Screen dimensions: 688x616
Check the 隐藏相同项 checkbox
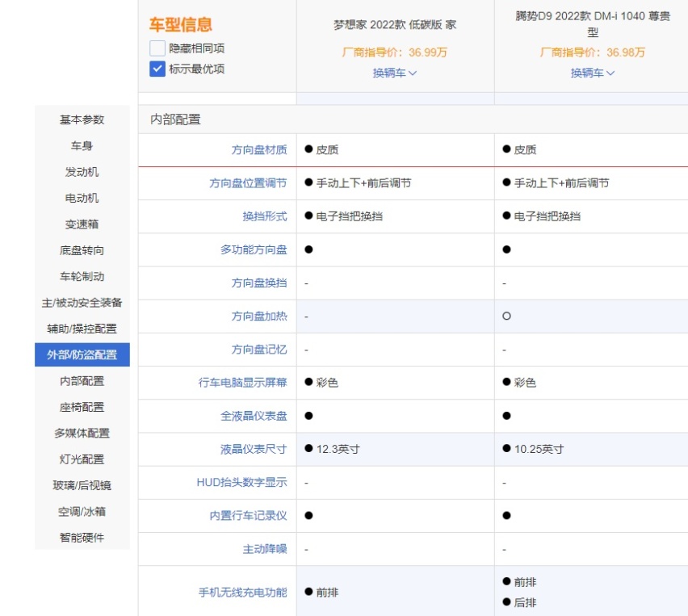tap(157, 48)
